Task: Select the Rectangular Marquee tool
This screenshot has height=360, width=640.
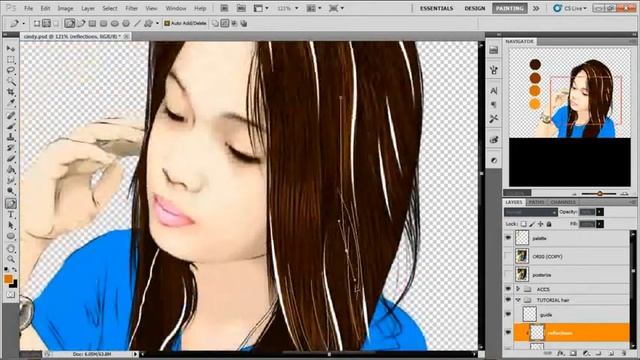Action: 11,60
